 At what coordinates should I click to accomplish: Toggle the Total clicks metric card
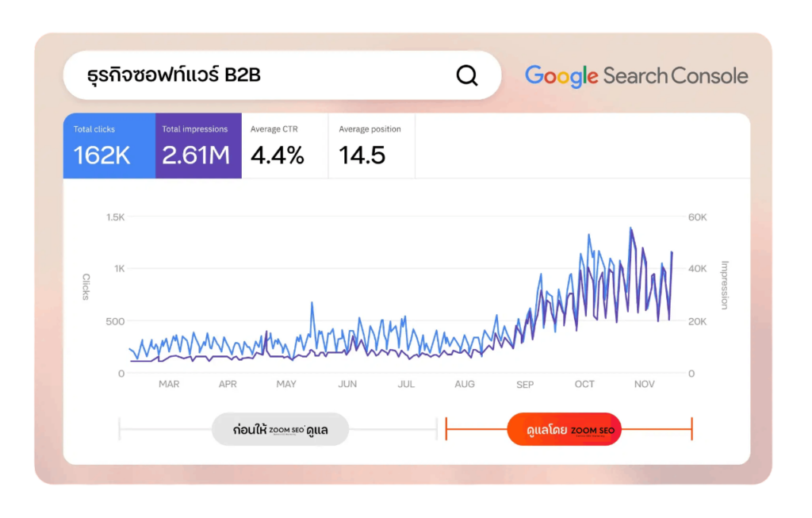click(109, 146)
